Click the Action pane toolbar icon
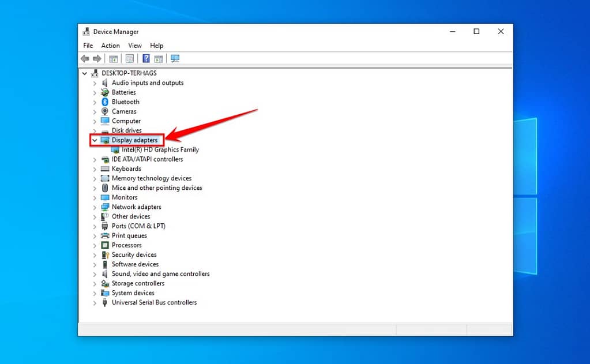Screen dimensions: 590x364 tap(159, 59)
